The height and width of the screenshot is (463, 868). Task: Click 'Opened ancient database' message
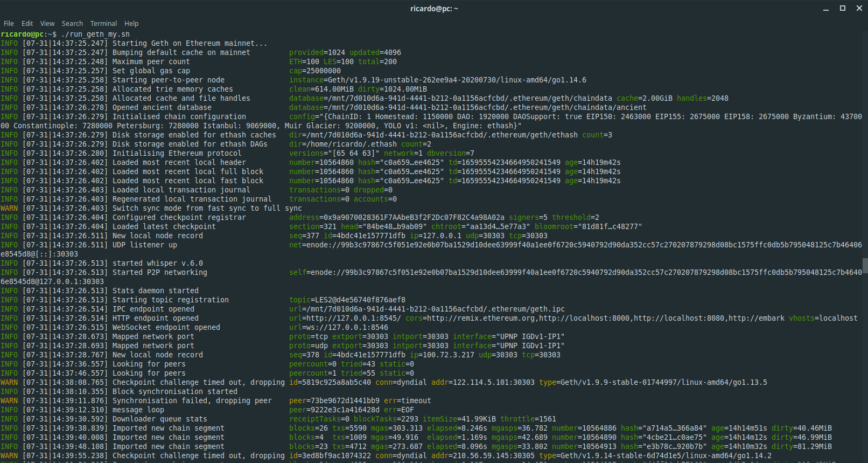[162, 107]
